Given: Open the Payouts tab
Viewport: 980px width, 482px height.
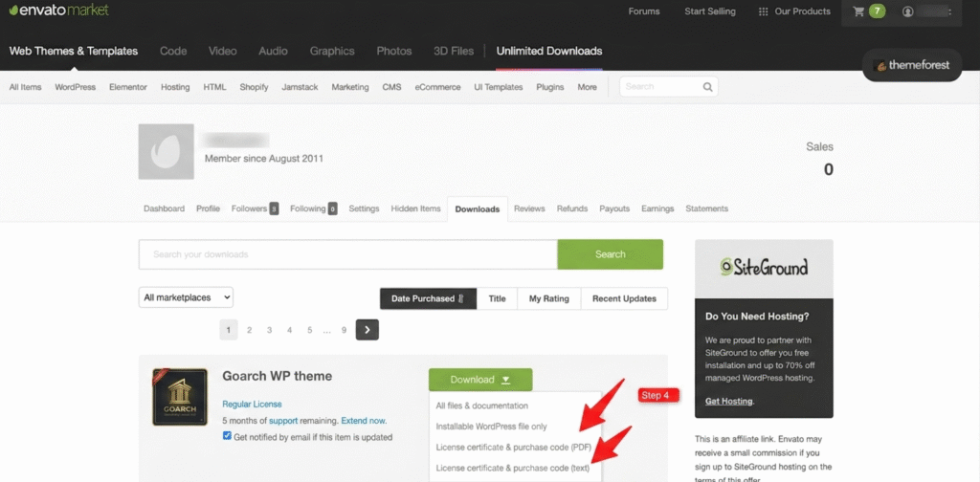Looking at the screenshot, I should 614,208.
